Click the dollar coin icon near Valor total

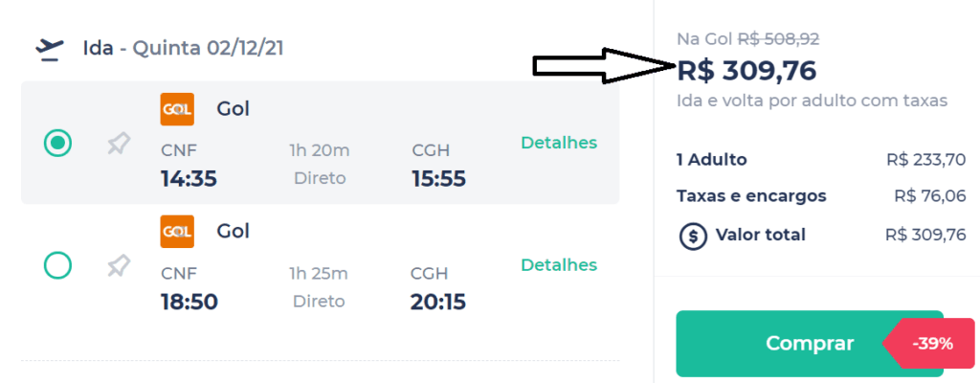[x=693, y=236]
